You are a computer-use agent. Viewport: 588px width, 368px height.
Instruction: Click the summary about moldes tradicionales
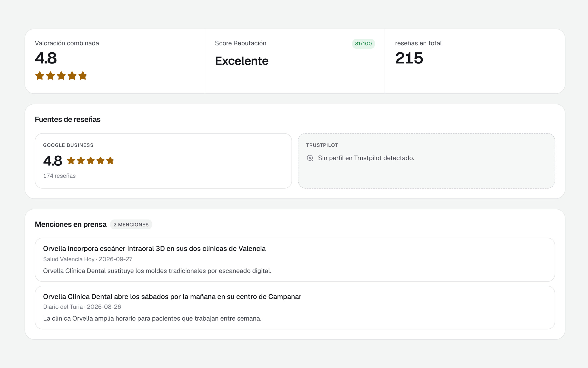(x=157, y=271)
